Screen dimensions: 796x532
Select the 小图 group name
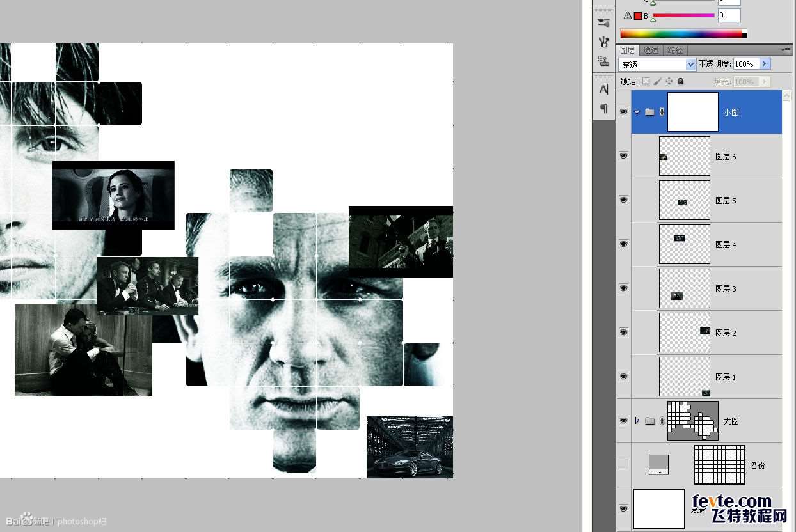[x=731, y=112]
